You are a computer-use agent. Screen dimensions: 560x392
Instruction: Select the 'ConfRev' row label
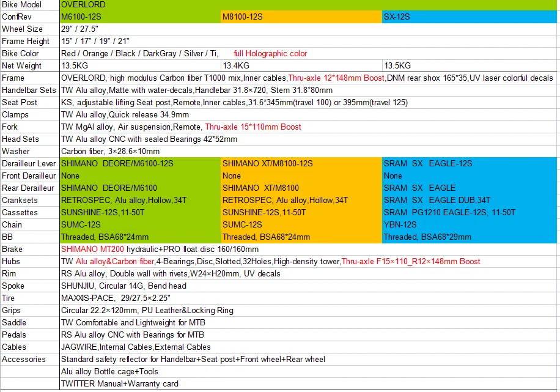coord(29,17)
